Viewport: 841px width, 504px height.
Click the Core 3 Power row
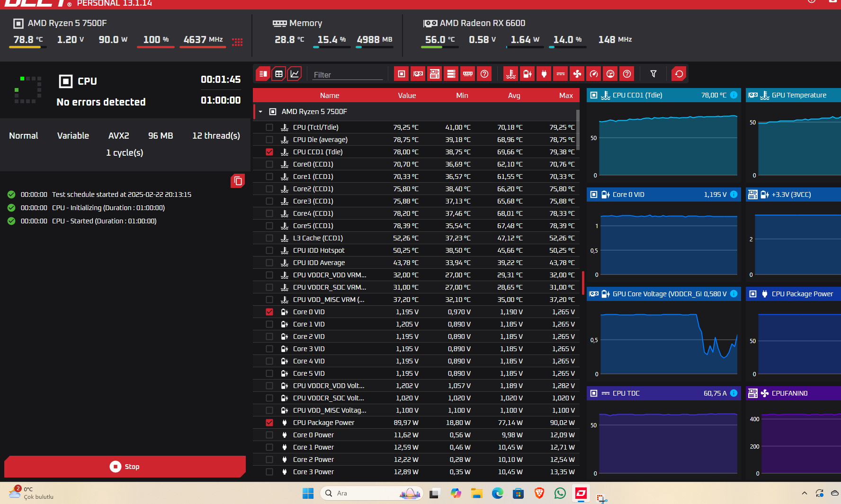tap(416, 472)
